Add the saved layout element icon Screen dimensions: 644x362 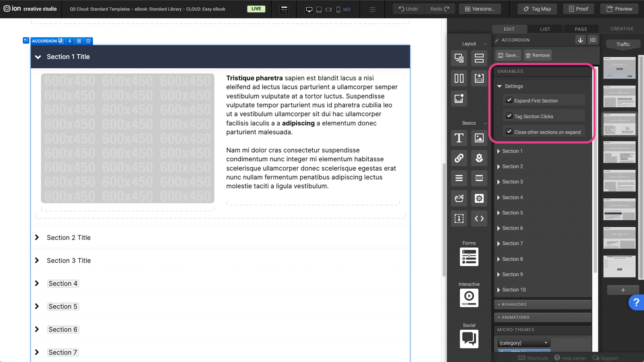pos(479,78)
